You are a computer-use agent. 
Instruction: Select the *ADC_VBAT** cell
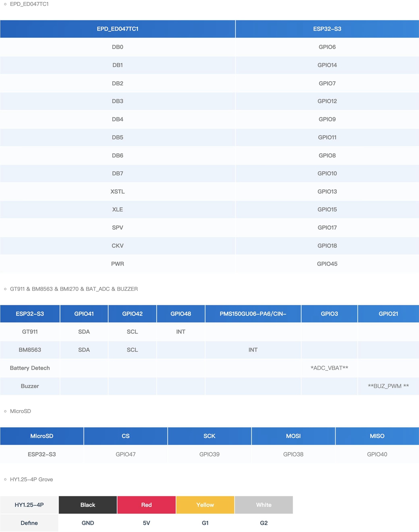pos(329,368)
